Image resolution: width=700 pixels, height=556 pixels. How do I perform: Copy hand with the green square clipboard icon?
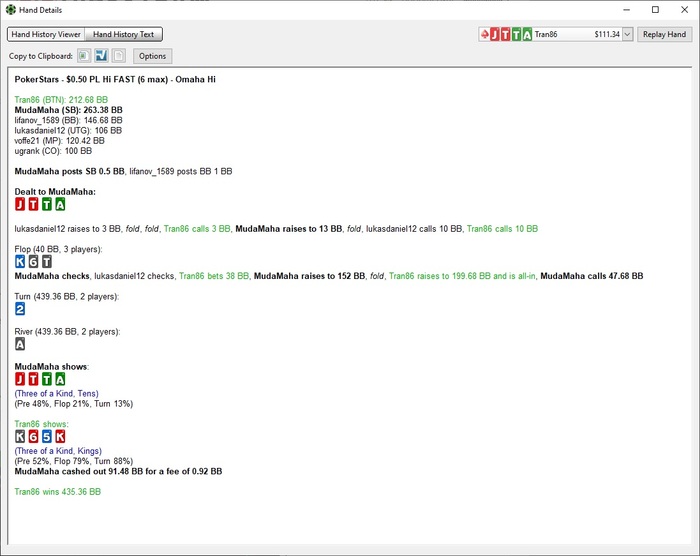click(83, 56)
